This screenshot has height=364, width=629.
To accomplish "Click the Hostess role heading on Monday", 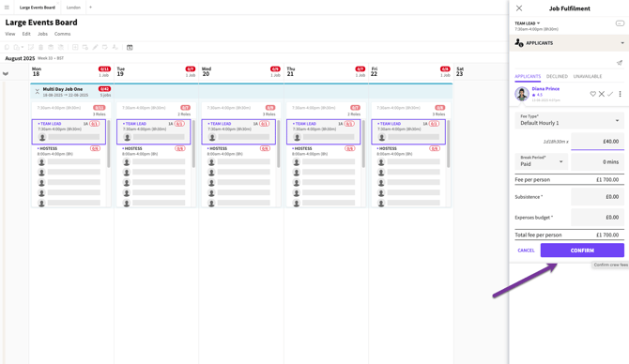I will tap(48, 148).
